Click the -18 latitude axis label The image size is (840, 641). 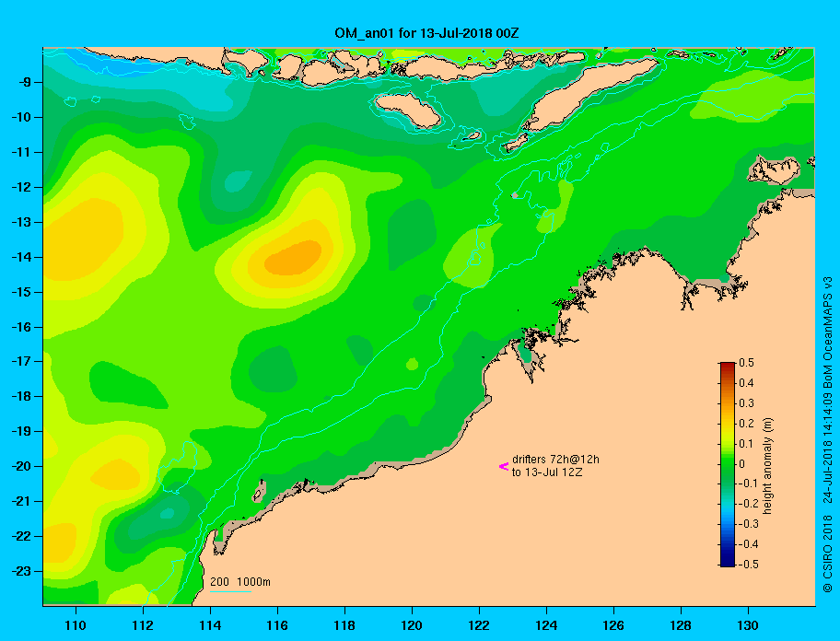point(21,396)
